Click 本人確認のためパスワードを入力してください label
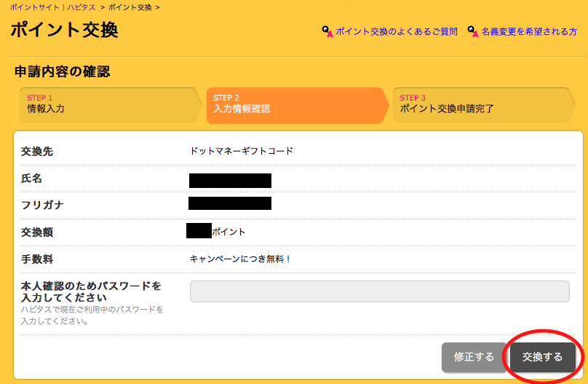The height and width of the screenshot is (384, 588). [x=91, y=291]
